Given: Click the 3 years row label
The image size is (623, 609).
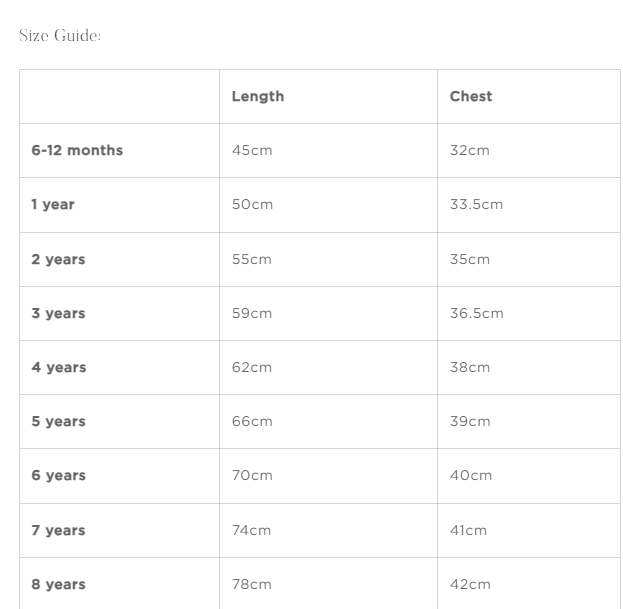Looking at the screenshot, I should (x=58, y=313).
